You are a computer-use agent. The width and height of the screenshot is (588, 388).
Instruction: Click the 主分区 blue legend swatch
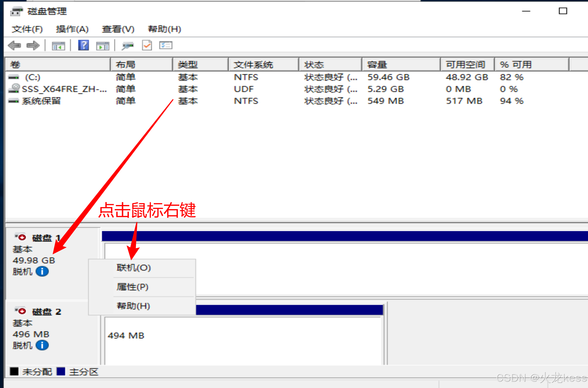click(x=61, y=371)
